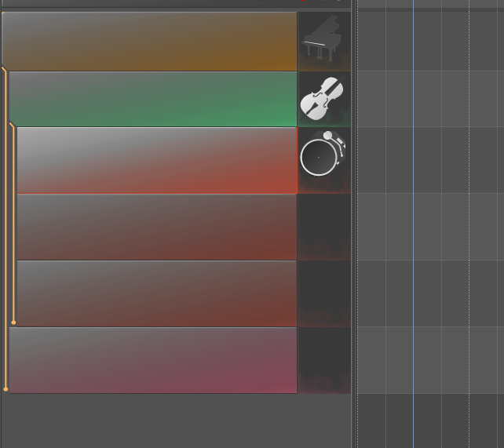Select the fifth dark red track header
The image size is (504, 448).
click(157, 293)
